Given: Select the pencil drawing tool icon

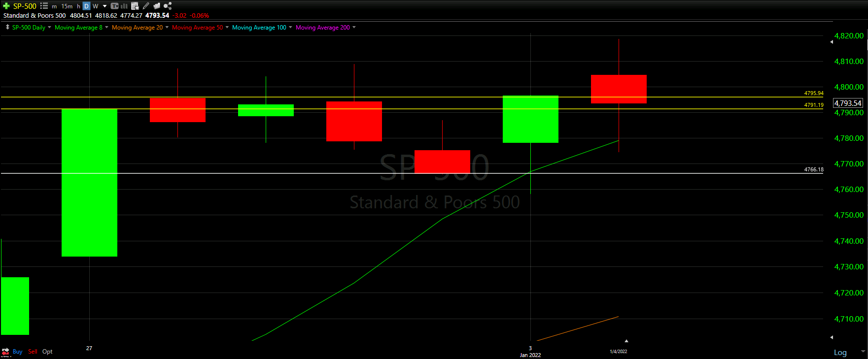Looking at the screenshot, I should coord(146,6).
